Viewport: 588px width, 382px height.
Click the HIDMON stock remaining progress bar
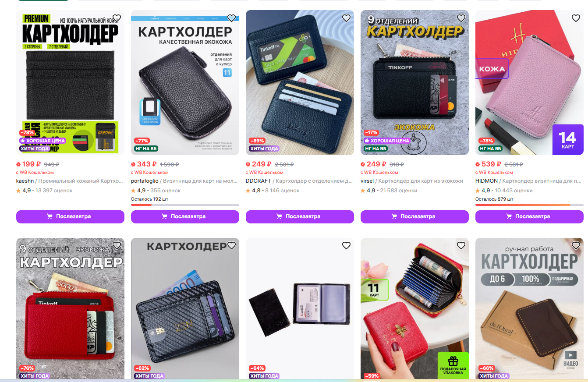tap(529, 205)
